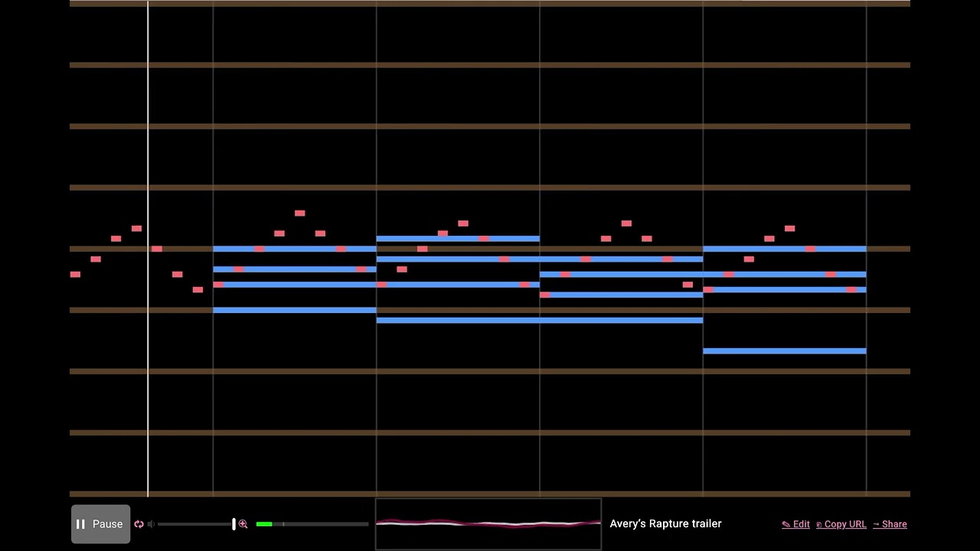This screenshot has width=980, height=551.
Task: Toggle the loop icon
Action: (x=139, y=524)
